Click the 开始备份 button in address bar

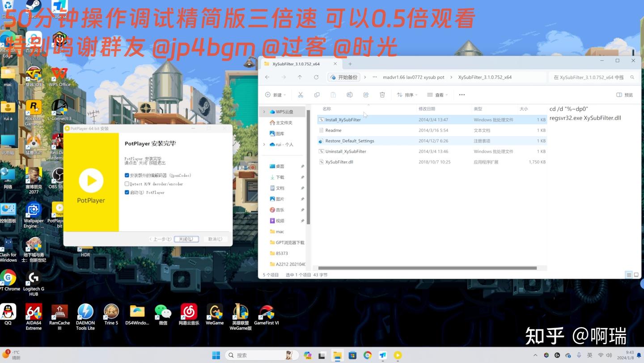(x=344, y=77)
